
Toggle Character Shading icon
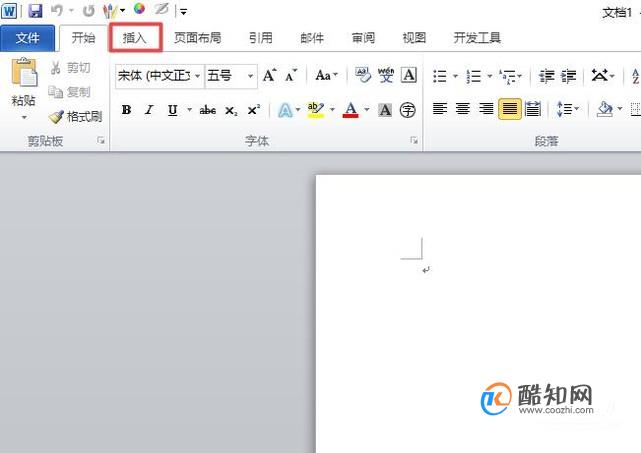[x=385, y=110]
